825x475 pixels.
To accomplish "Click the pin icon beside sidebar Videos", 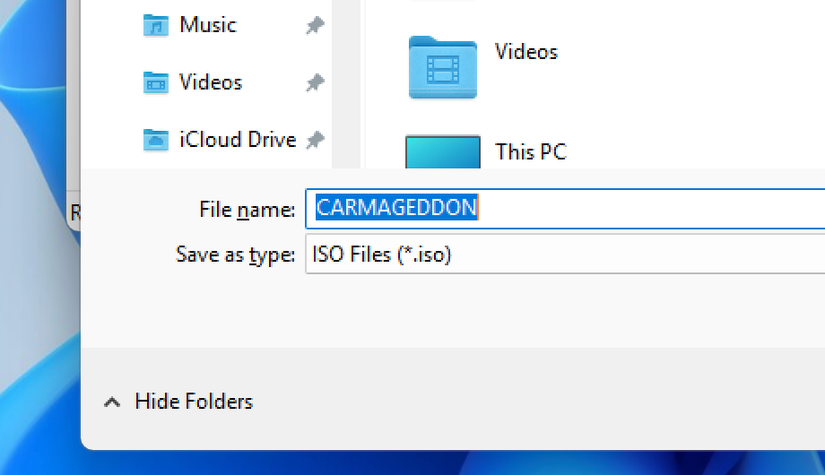I will [314, 83].
